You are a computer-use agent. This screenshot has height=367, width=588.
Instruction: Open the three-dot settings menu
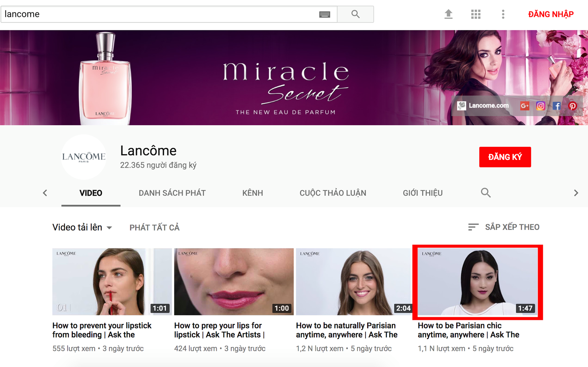(503, 14)
